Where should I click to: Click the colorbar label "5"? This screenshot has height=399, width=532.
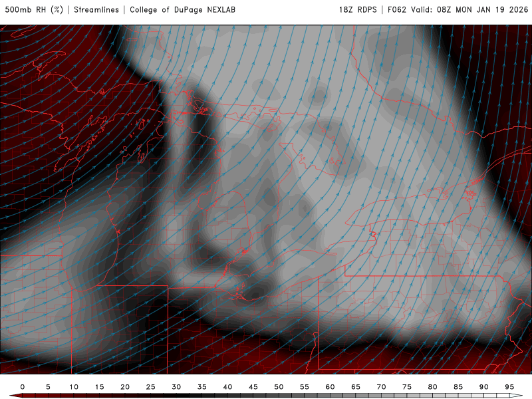[x=48, y=387]
